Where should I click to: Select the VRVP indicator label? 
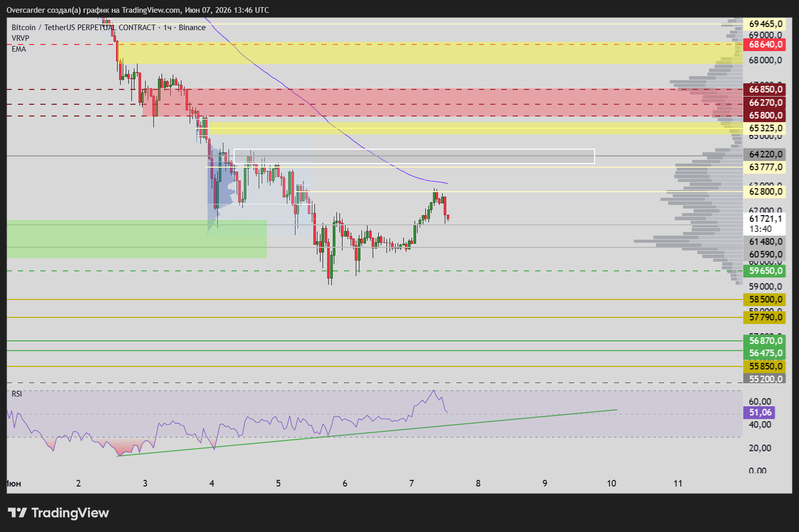pyautogui.click(x=20, y=38)
